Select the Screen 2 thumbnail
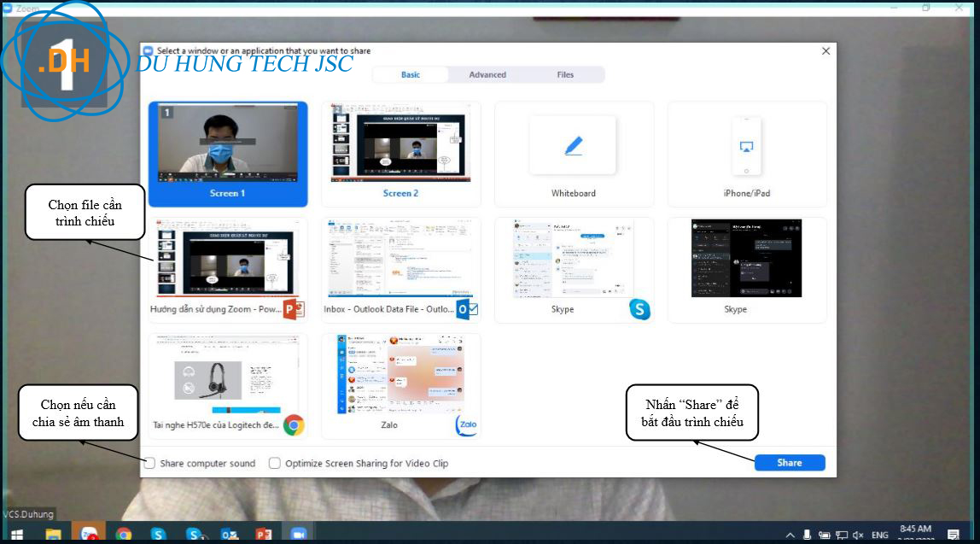This screenshot has width=980, height=544. (x=400, y=154)
